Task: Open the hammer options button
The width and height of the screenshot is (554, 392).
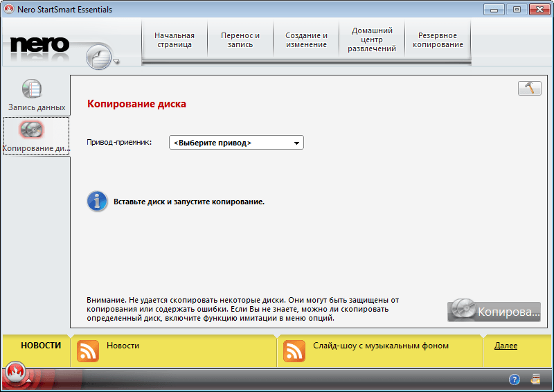Action: point(529,88)
